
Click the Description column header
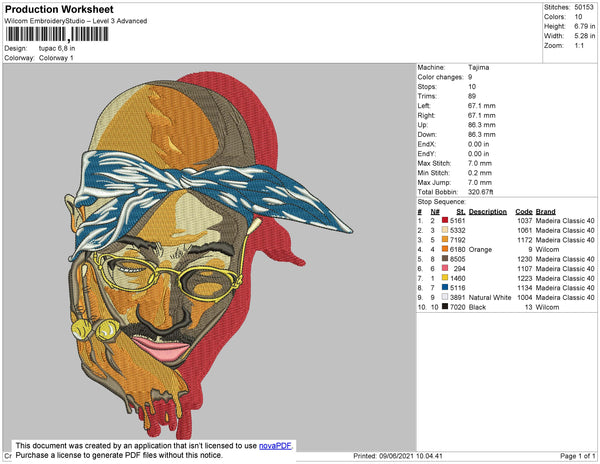tap(488, 212)
